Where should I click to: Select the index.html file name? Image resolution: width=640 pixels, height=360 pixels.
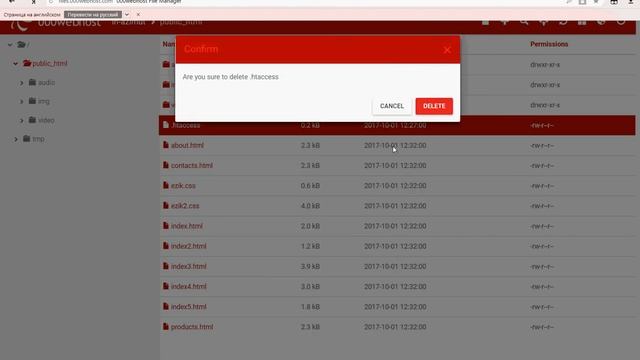[x=187, y=226]
